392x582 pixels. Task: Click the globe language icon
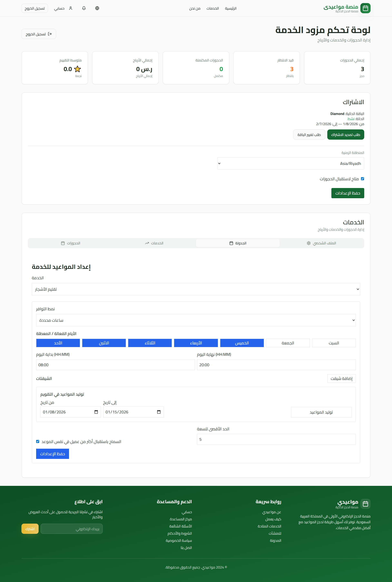pyautogui.click(x=97, y=8)
